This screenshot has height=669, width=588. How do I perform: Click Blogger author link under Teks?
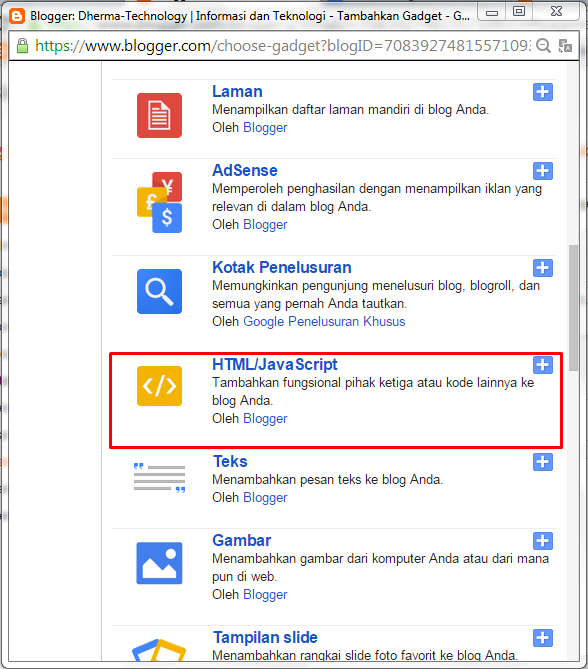pos(265,497)
